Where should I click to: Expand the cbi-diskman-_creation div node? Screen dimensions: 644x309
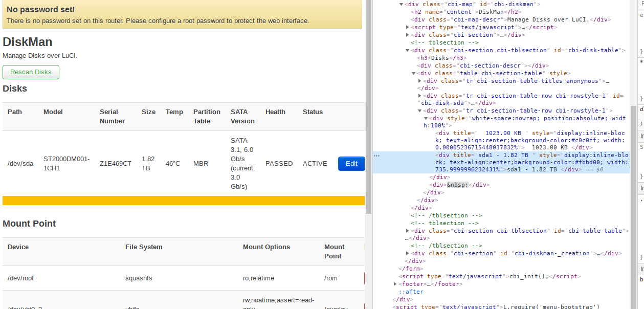coord(408,253)
